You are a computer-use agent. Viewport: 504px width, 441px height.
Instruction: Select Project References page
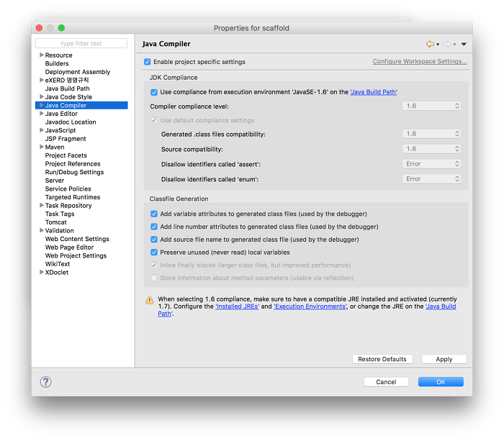(x=73, y=164)
